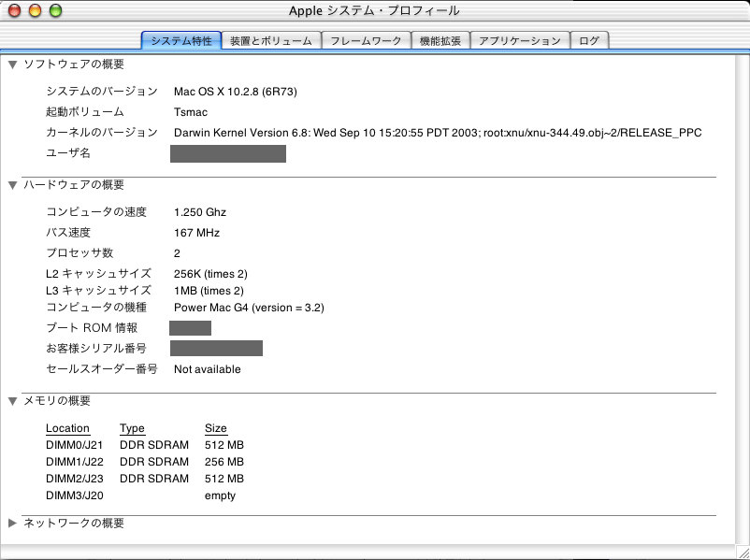
Task: Click the 167 MHz bus speed value
Action: pyautogui.click(x=196, y=233)
